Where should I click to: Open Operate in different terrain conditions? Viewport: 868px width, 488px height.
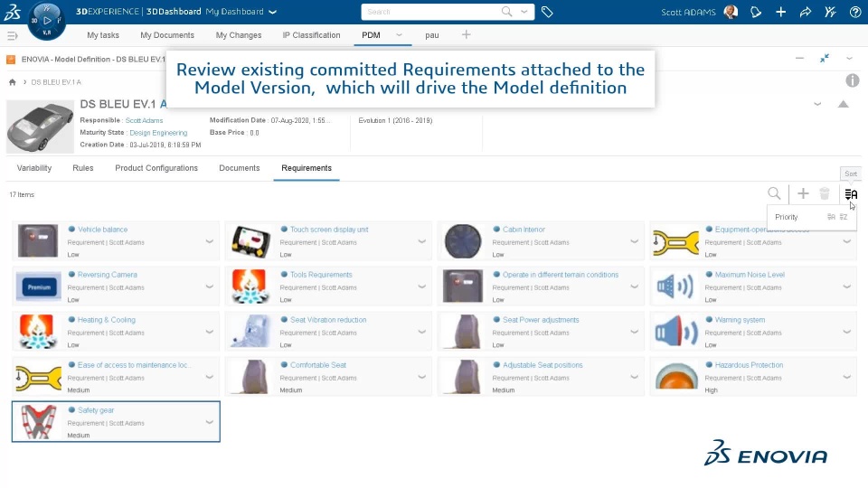pos(561,275)
